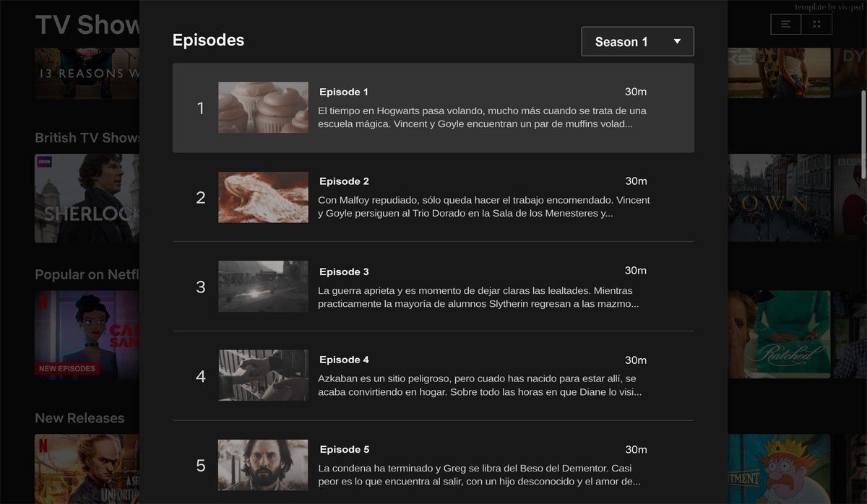Select the Episode 5 title

[x=344, y=449]
